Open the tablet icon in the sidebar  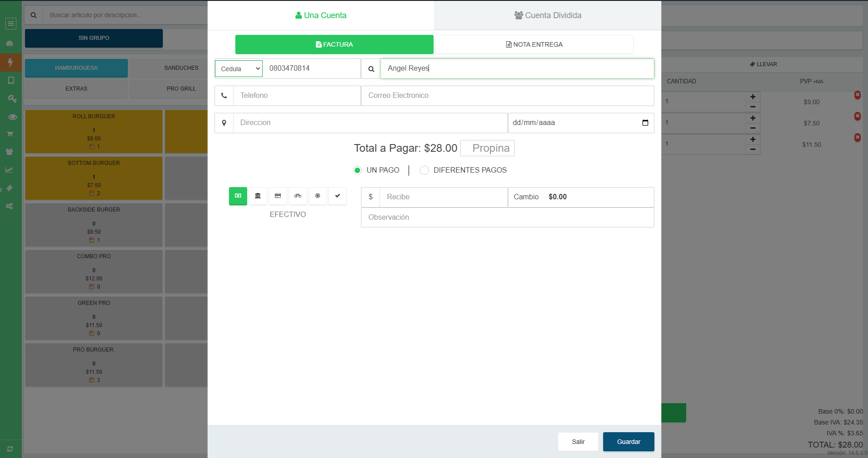pos(11,80)
